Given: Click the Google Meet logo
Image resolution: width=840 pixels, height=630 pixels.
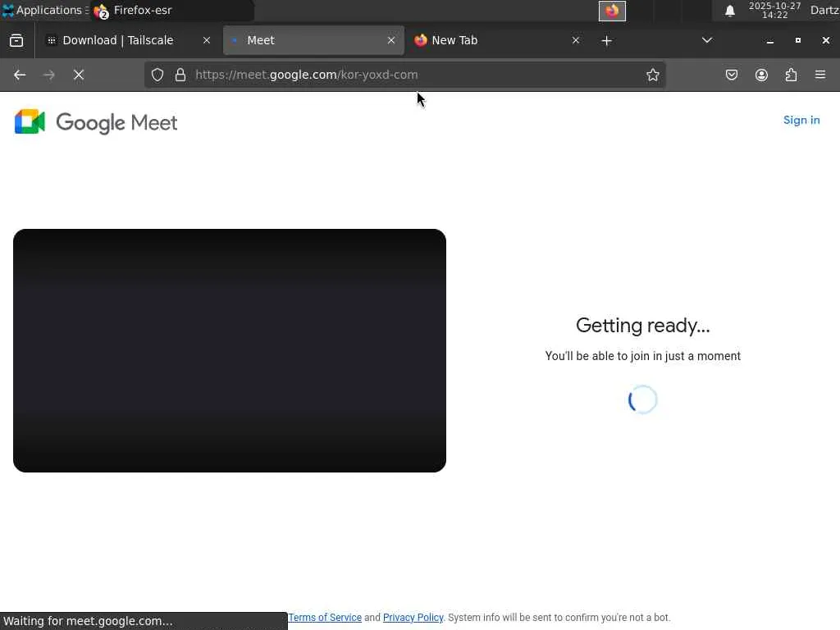Looking at the screenshot, I should [x=96, y=122].
